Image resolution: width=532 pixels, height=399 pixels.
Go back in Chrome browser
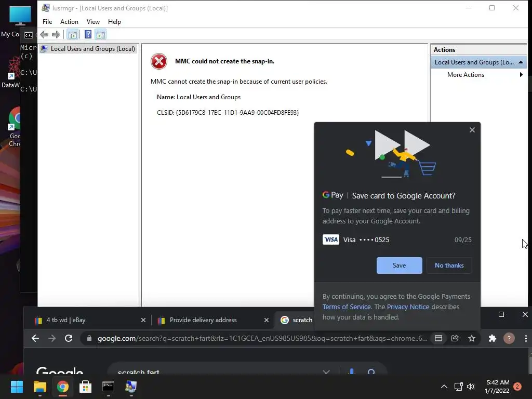coord(35,338)
